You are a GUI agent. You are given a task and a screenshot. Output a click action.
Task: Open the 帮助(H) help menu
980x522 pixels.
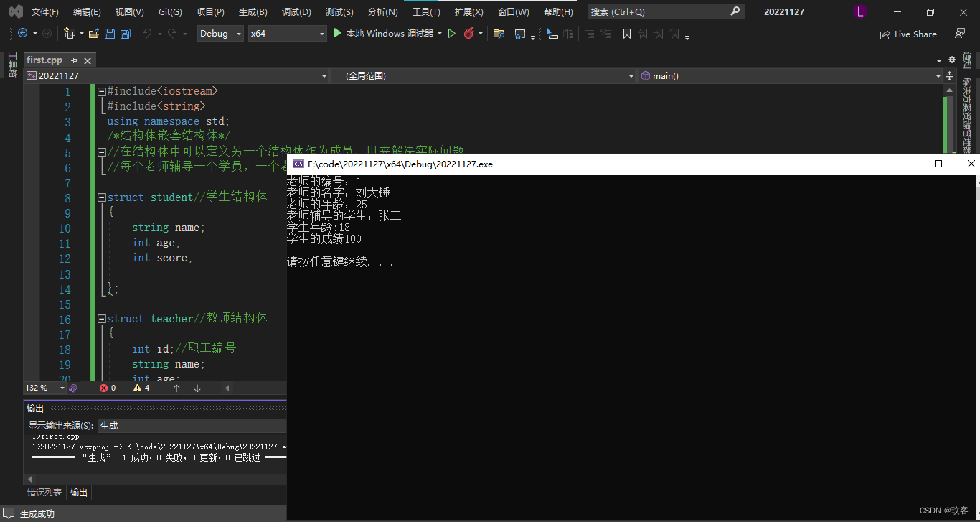(x=558, y=11)
